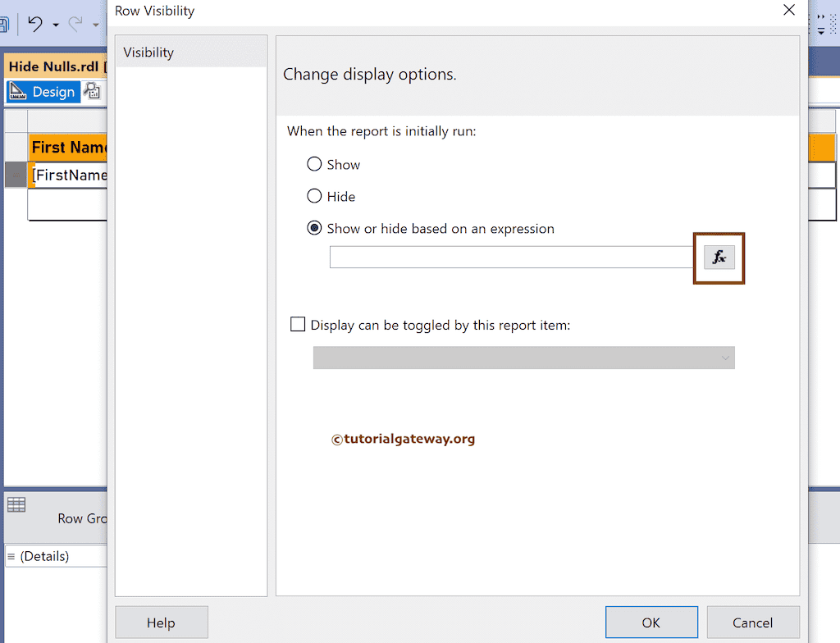Select Visibility in the dialog sidebar
Viewport: 840px width, 643px height.
coord(148,51)
